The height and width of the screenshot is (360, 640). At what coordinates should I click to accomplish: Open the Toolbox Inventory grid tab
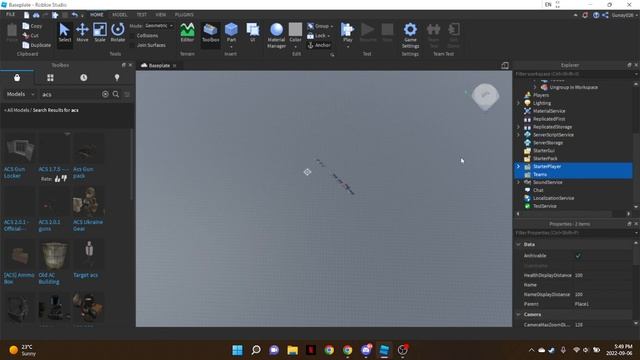pyautogui.click(x=50, y=78)
